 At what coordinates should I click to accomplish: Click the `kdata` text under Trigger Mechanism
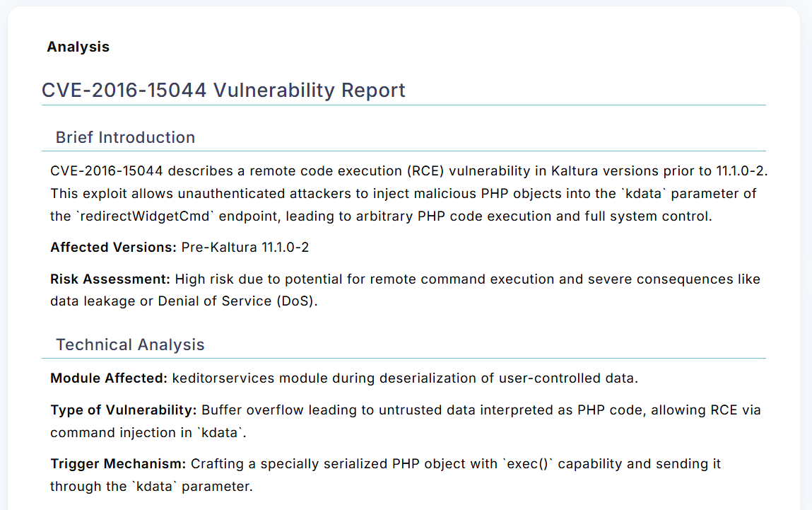coord(154,486)
